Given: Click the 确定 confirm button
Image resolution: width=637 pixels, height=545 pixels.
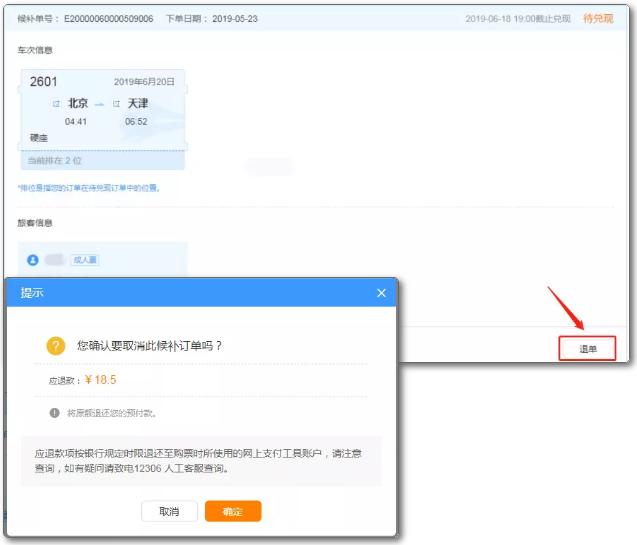Looking at the screenshot, I should coord(233,511).
